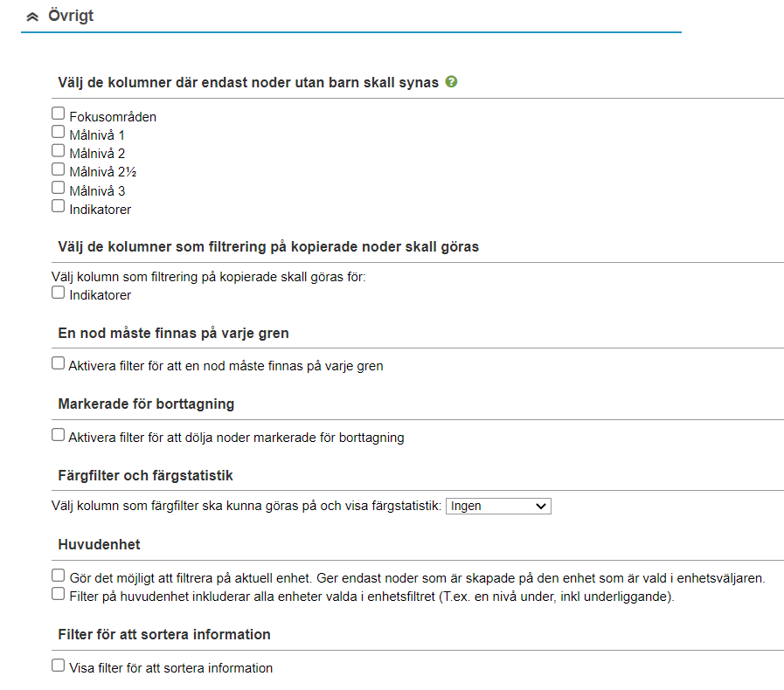Select the Målnivå 2½ checkbox
This screenshot has height=690, width=784.
pos(59,169)
